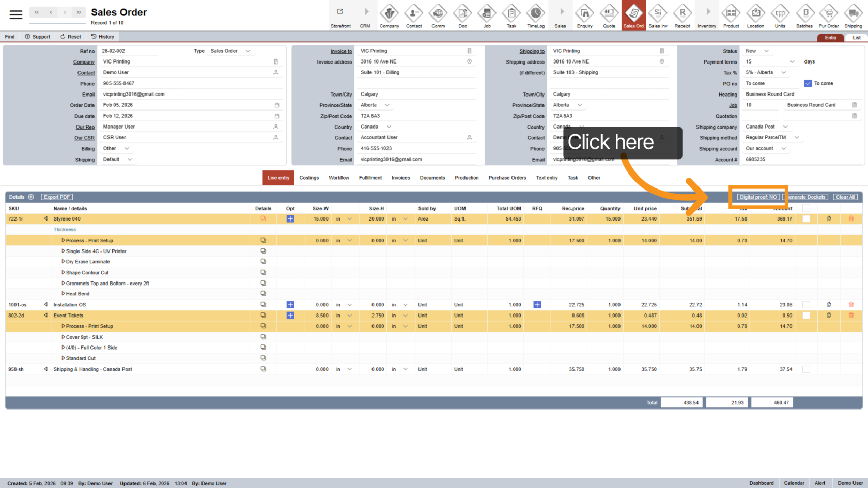Check the Installation OS row checkbox
868x488 pixels.
click(x=806, y=305)
